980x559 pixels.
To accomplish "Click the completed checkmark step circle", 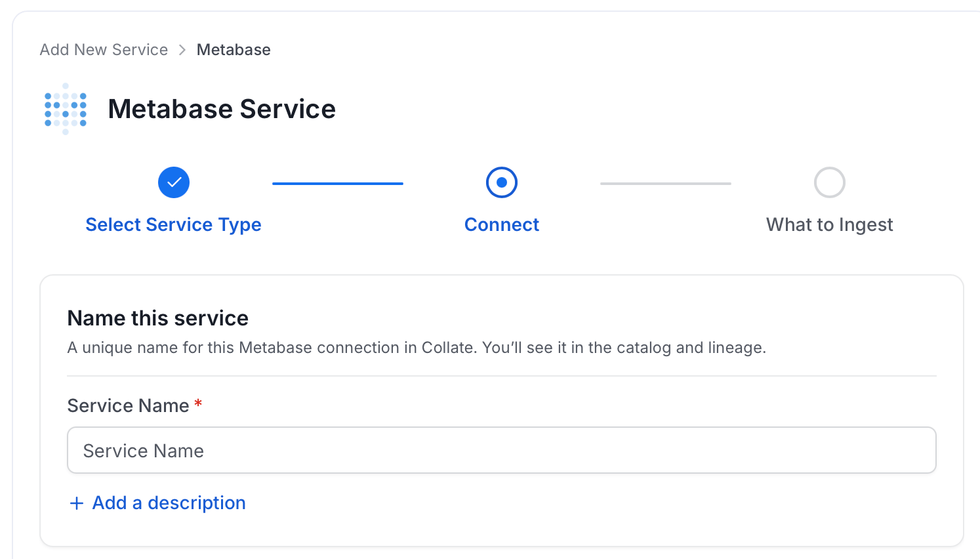I will coord(174,182).
